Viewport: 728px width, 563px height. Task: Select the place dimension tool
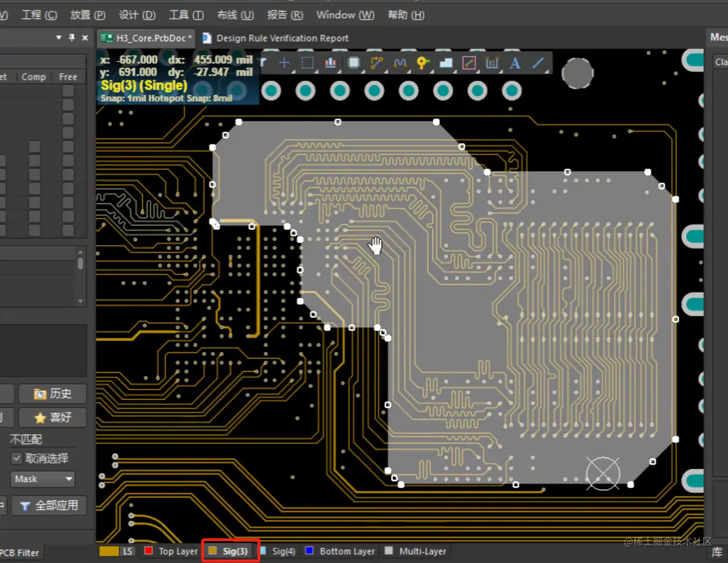pyautogui.click(x=492, y=63)
